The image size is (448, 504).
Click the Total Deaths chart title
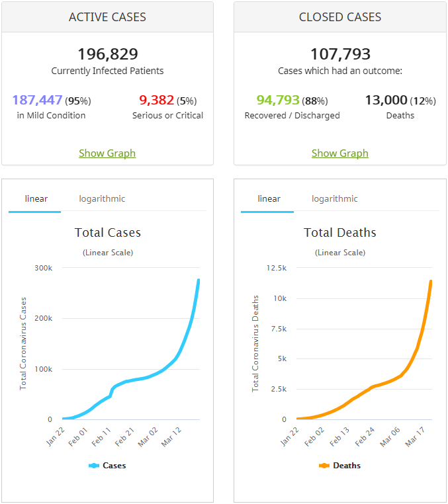pos(339,233)
